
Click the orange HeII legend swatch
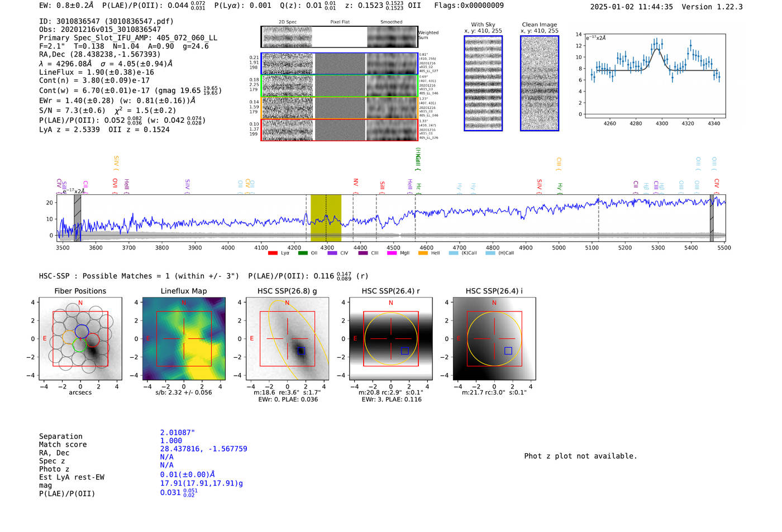[423, 253]
